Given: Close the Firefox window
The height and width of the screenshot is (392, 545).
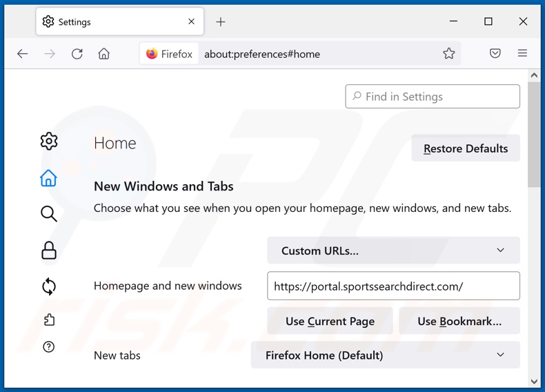Looking at the screenshot, I should pos(523,21).
